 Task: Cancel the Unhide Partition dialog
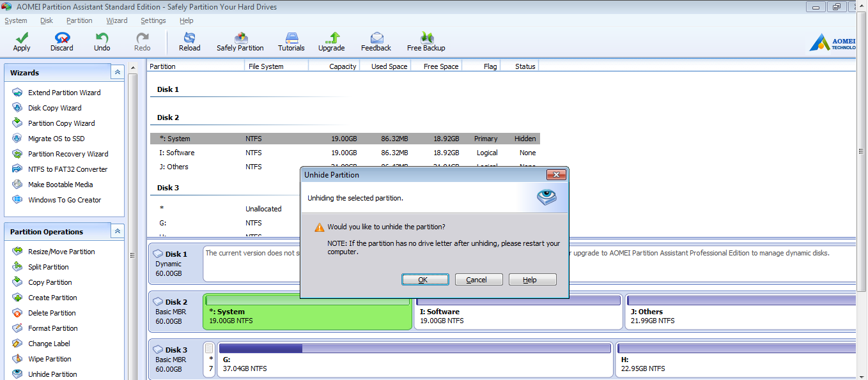pyautogui.click(x=479, y=280)
